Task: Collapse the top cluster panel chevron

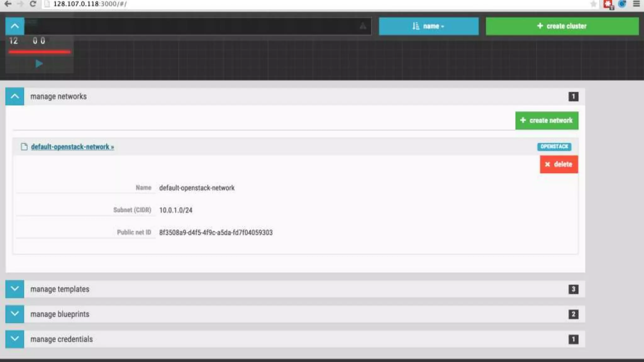Action: [15, 26]
